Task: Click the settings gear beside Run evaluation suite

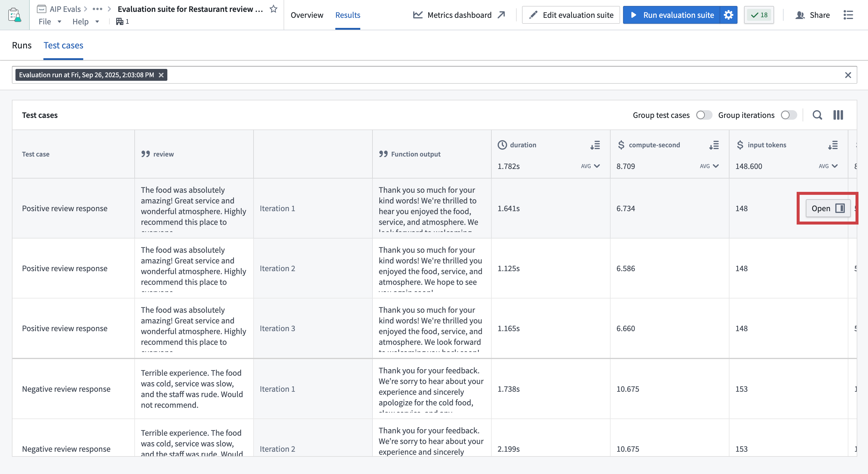Action: pos(728,15)
